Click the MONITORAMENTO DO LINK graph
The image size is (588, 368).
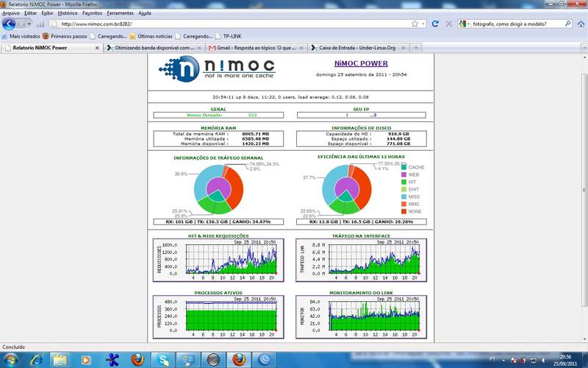tap(361, 317)
